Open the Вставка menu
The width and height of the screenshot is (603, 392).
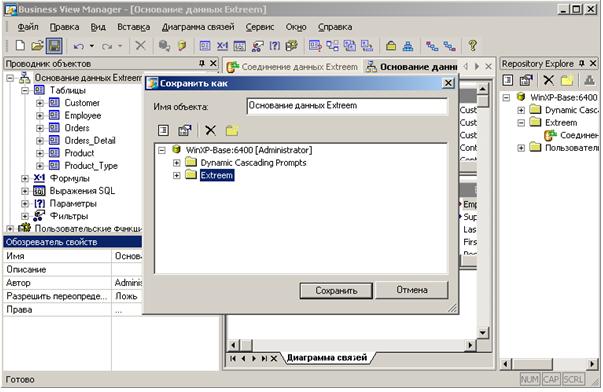coord(133,27)
